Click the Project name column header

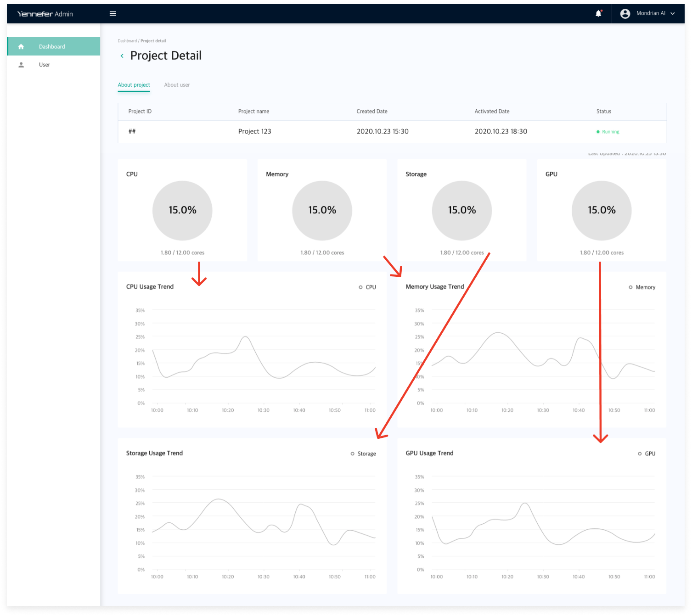pos(254,112)
